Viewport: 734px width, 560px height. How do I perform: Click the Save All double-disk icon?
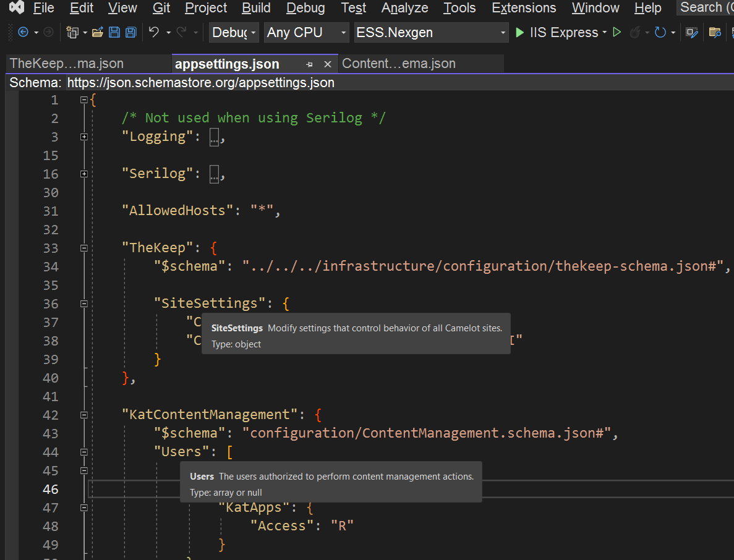130,32
